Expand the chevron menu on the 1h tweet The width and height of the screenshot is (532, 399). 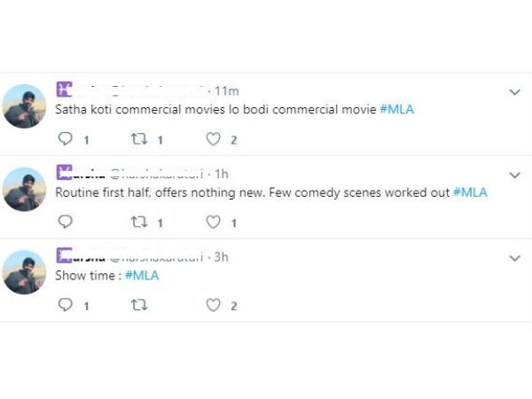tap(515, 175)
